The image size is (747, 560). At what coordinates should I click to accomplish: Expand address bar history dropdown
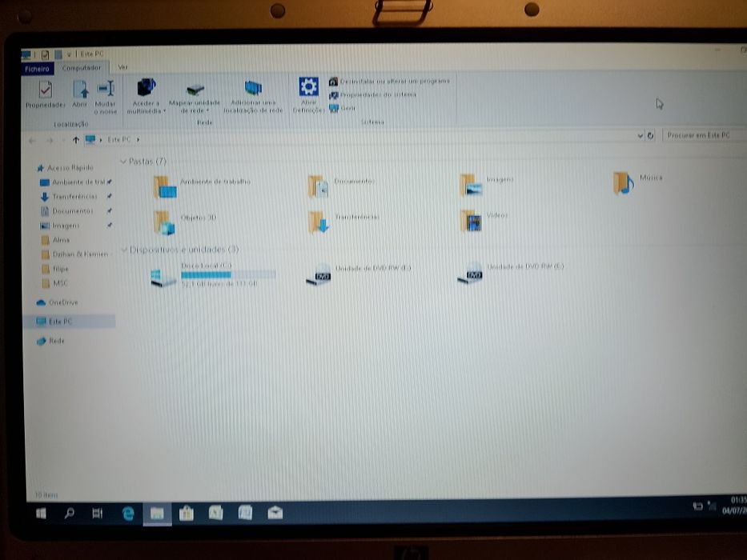[640, 136]
